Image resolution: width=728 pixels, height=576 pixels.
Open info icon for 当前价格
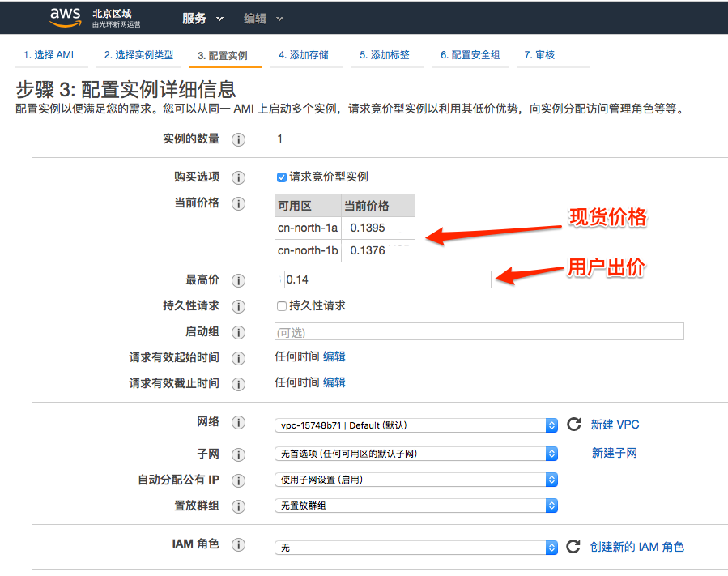[x=238, y=203]
